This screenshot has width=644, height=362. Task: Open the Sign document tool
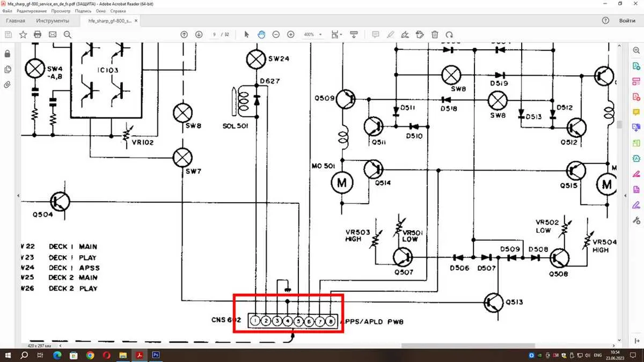405,34
